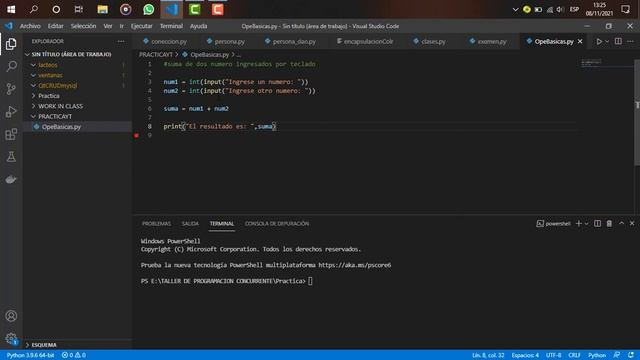
Task: Split the editor to the right
Action: [x=618, y=41]
